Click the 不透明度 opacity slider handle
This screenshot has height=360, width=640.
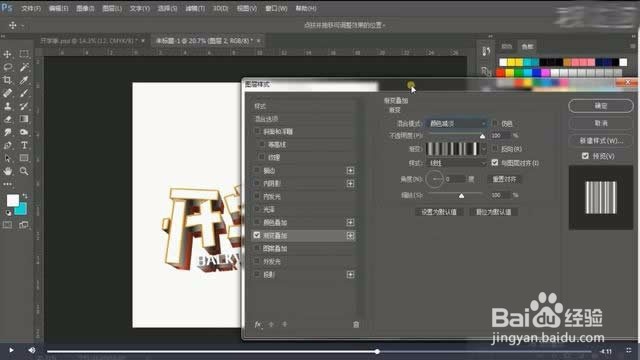pos(482,136)
